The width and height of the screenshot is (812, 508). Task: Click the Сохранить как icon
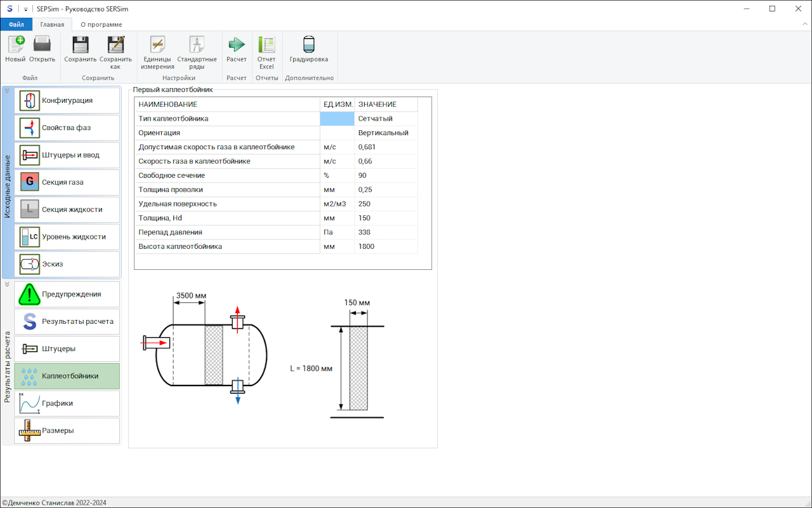click(x=115, y=46)
